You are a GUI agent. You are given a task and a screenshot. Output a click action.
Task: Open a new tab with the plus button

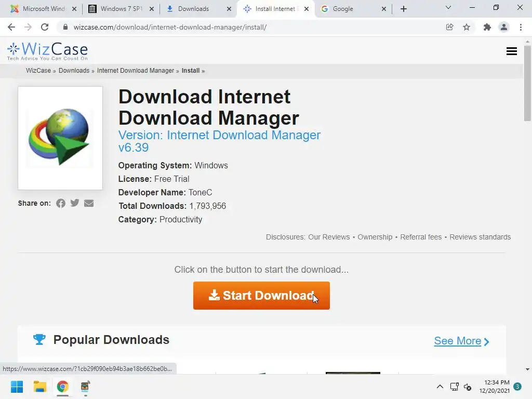pyautogui.click(x=403, y=9)
